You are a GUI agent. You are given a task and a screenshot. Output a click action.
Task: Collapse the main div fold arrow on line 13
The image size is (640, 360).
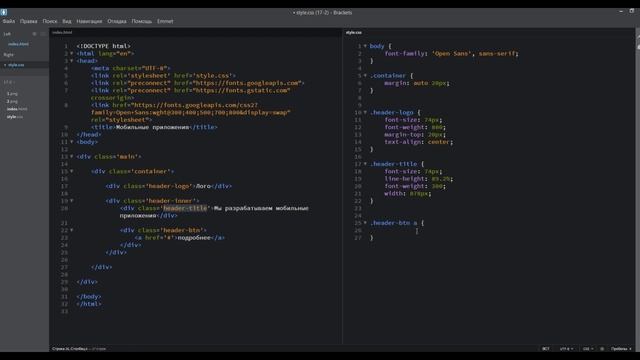pyautogui.click(x=72, y=156)
